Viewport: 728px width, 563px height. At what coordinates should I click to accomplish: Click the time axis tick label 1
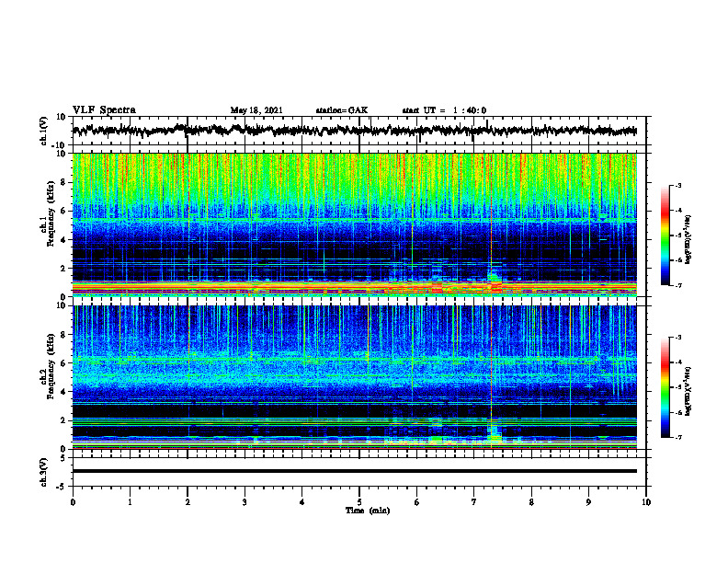(130, 502)
